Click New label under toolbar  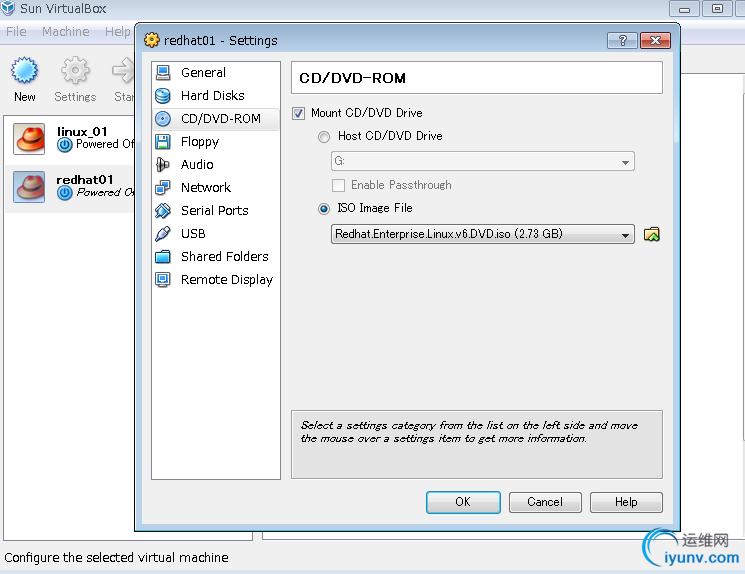coord(24,97)
